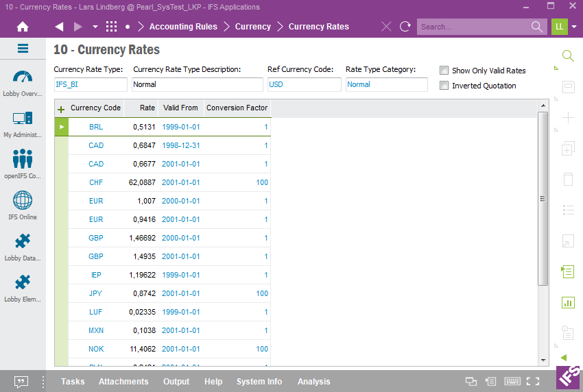Select the CHF currency code cell
583x392 pixels.
[96, 182]
